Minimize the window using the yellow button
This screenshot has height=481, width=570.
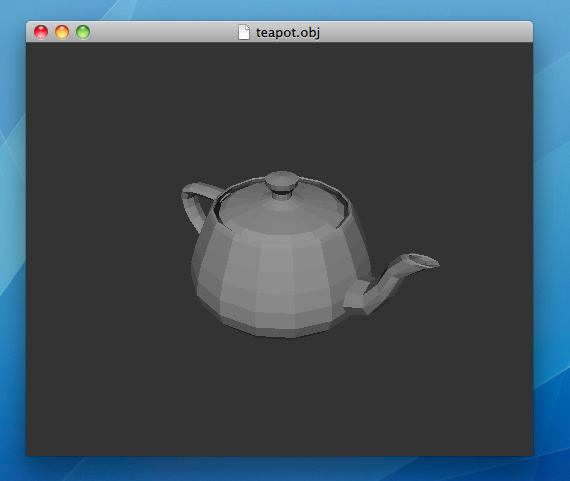[62, 32]
